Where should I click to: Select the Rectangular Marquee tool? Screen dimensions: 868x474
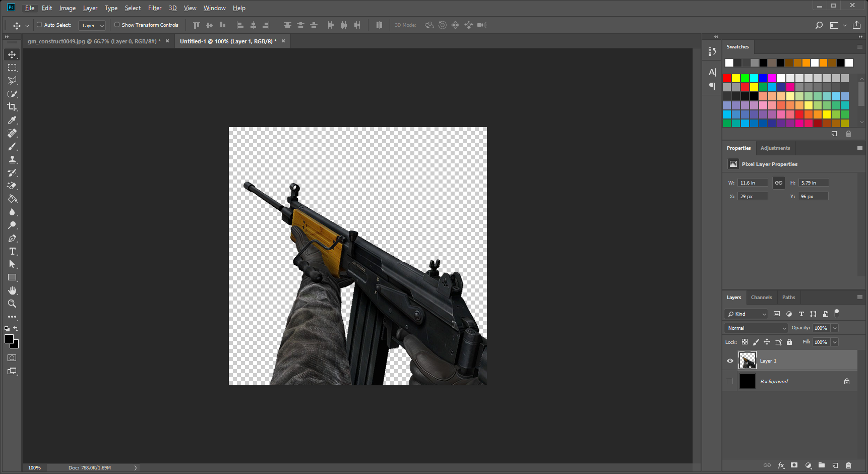[x=12, y=68]
